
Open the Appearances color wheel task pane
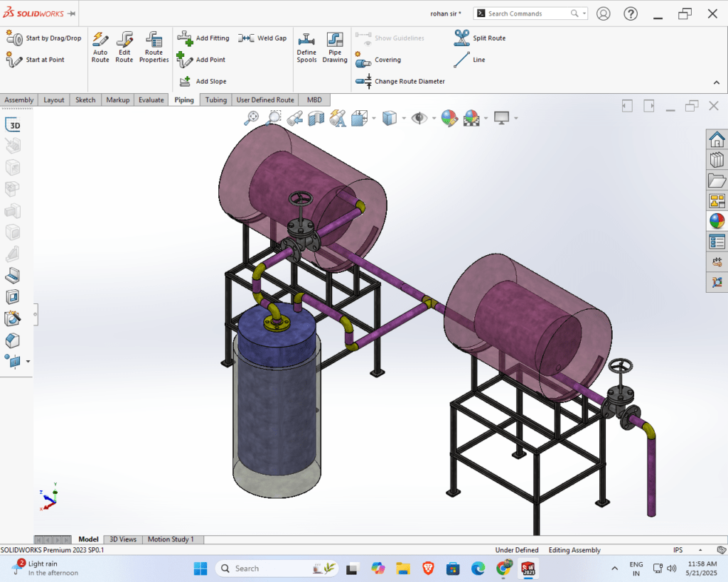tap(717, 221)
